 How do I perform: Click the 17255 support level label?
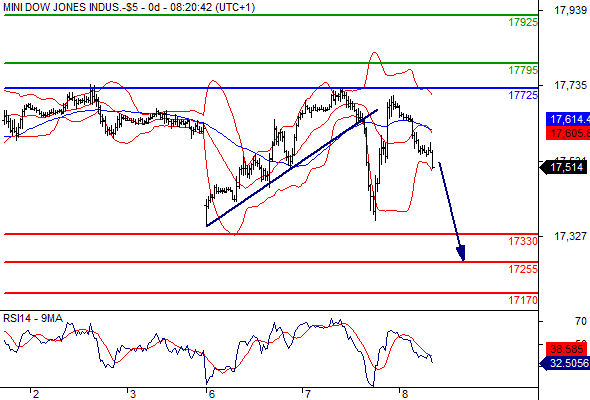click(x=523, y=269)
